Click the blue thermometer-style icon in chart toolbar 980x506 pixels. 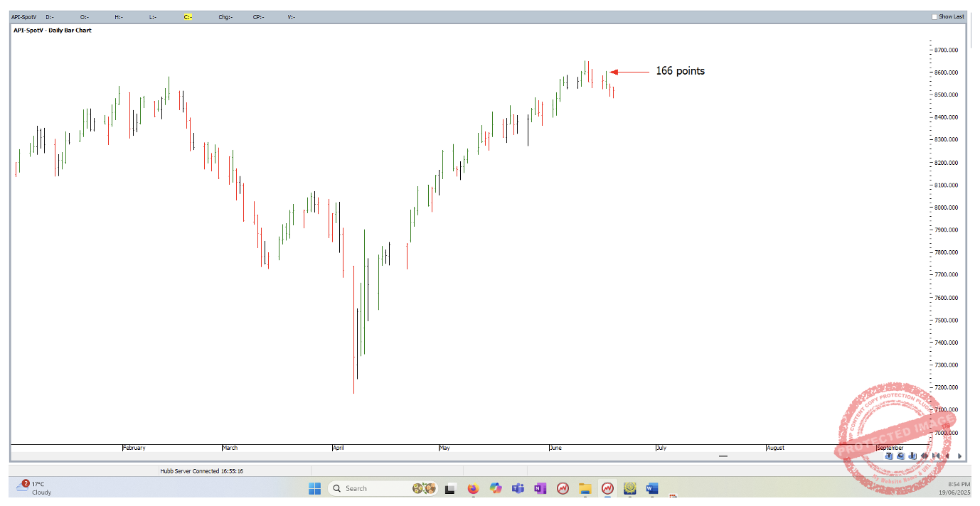click(x=912, y=456)
